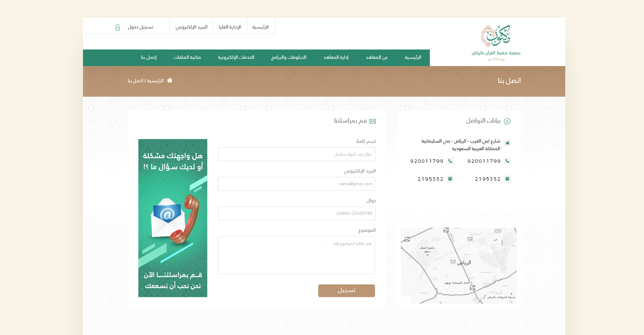The width and height of the screenshot is (644, 335).
Task: Click the اتصل بنا breadcrumb text
Action: pos(135,81)
